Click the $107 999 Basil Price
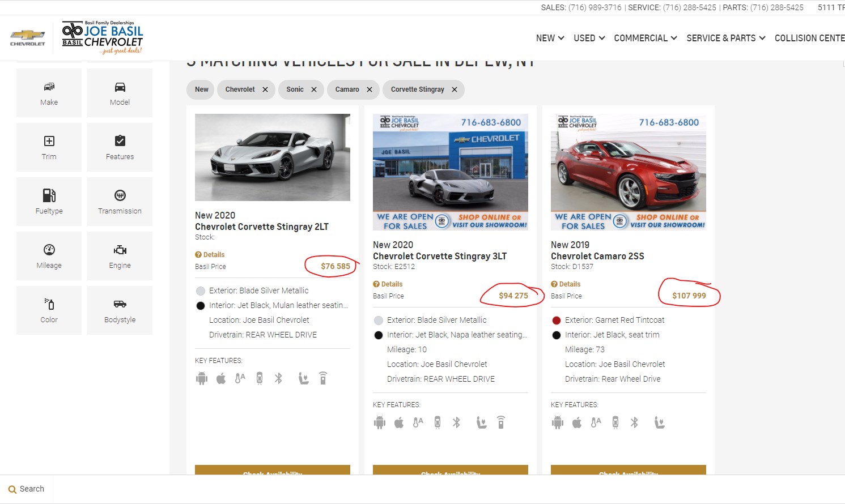The width and height of the screenshot is (845, 504). click(689, 296)
